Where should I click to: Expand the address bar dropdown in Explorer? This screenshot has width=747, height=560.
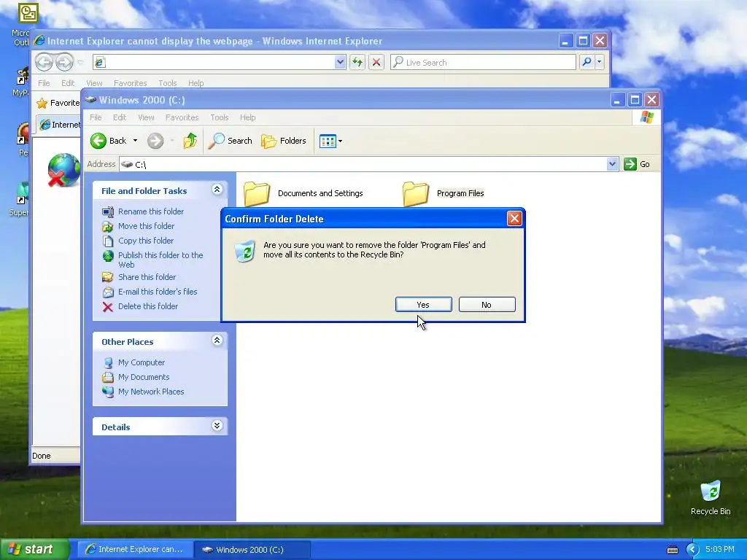click(x=613, y=164)
